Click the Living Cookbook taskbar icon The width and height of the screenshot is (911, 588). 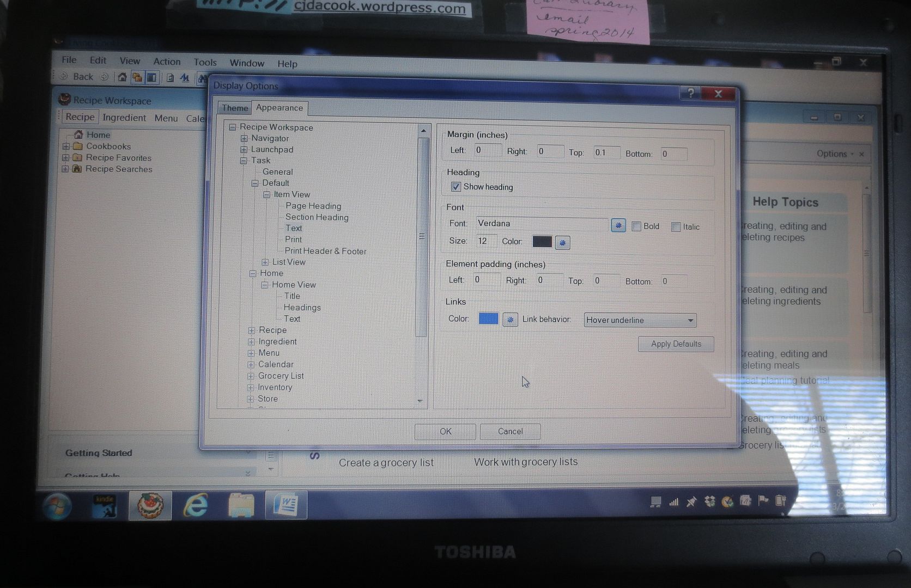tap(150, 506)
